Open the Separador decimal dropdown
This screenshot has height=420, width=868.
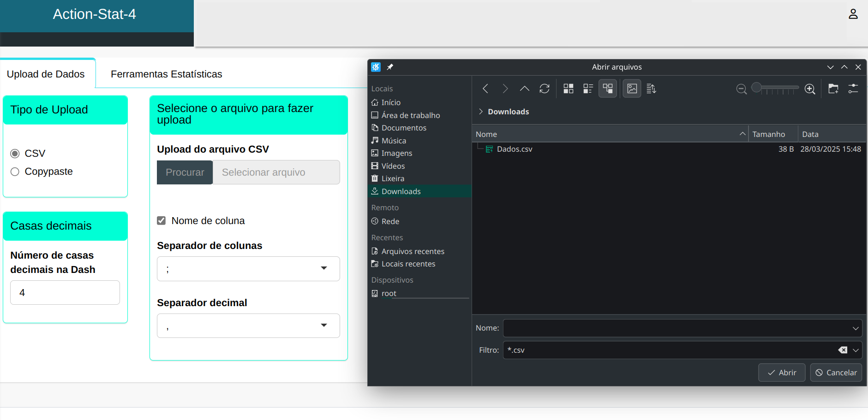pos(248,326)
